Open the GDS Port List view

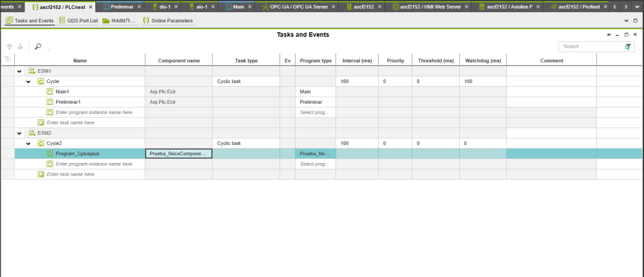(x=79, y=21)
